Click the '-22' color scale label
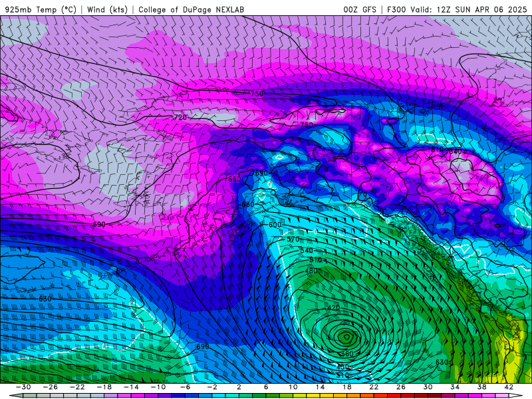 77,387
